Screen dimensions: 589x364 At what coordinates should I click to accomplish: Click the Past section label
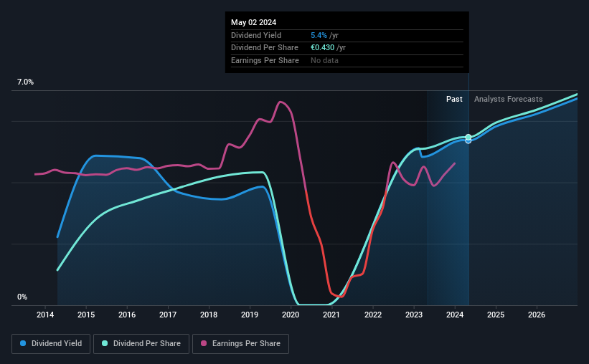(x=454, y=99)
